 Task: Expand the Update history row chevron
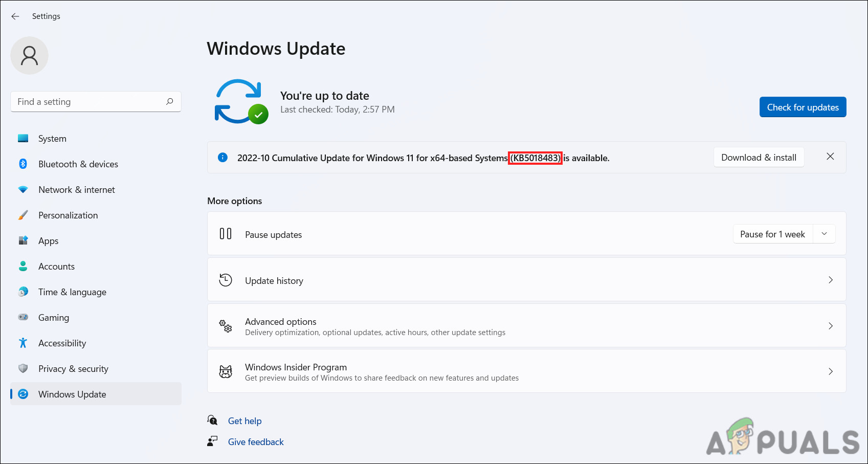pos(831,280)
